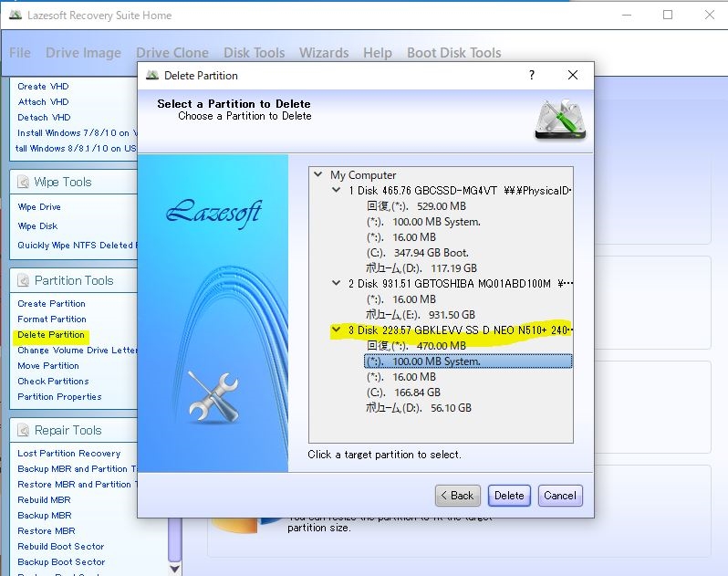Click the Partition Tools section icon

23,280
